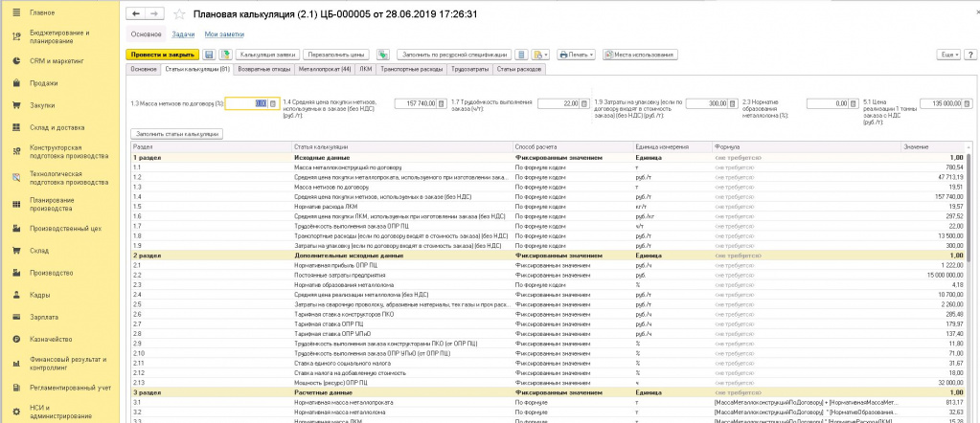The image size is (980, 423).
Task: Select row Постоянные затраты предприятия
Action: 549,275
